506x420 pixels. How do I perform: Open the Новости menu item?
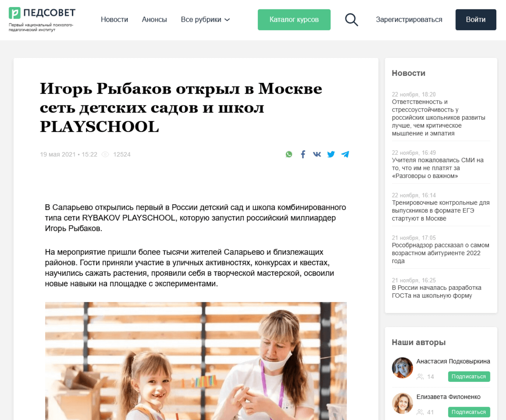[114, 19]
